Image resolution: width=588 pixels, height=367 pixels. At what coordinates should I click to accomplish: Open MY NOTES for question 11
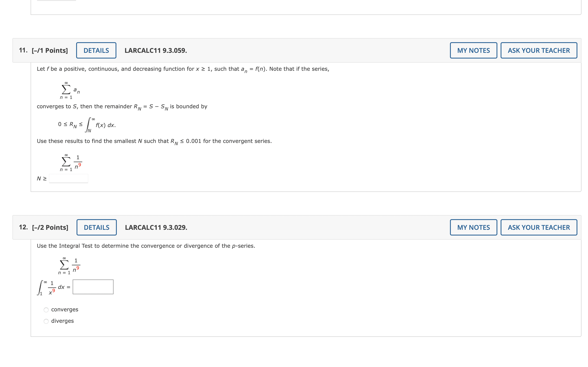pos(473,51)
